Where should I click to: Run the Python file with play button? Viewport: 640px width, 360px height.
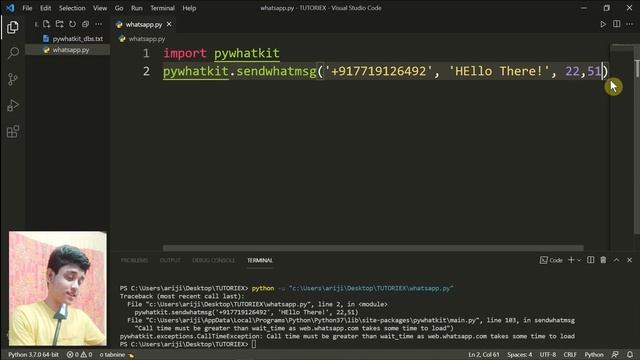(x=603, y=24)
